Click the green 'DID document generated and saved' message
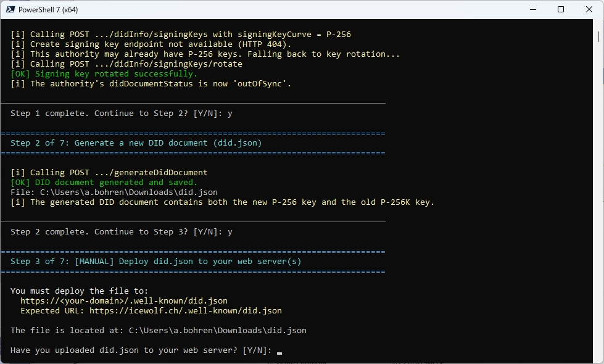This screenshot has height=364, width=604. click(x=104, y=183)
